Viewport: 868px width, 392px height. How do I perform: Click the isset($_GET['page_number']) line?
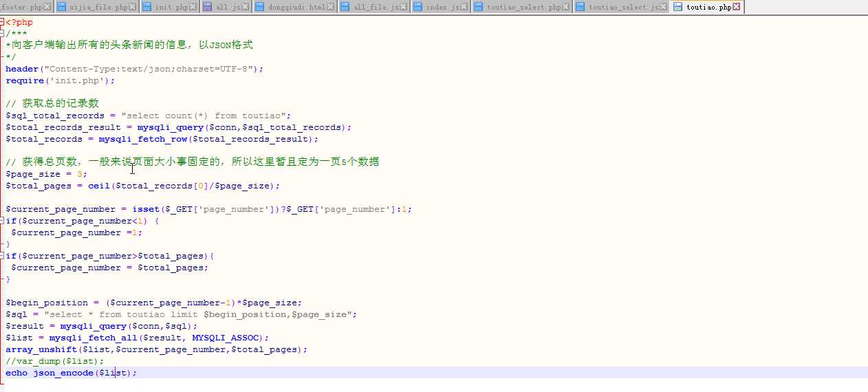(x=208, y=209)
